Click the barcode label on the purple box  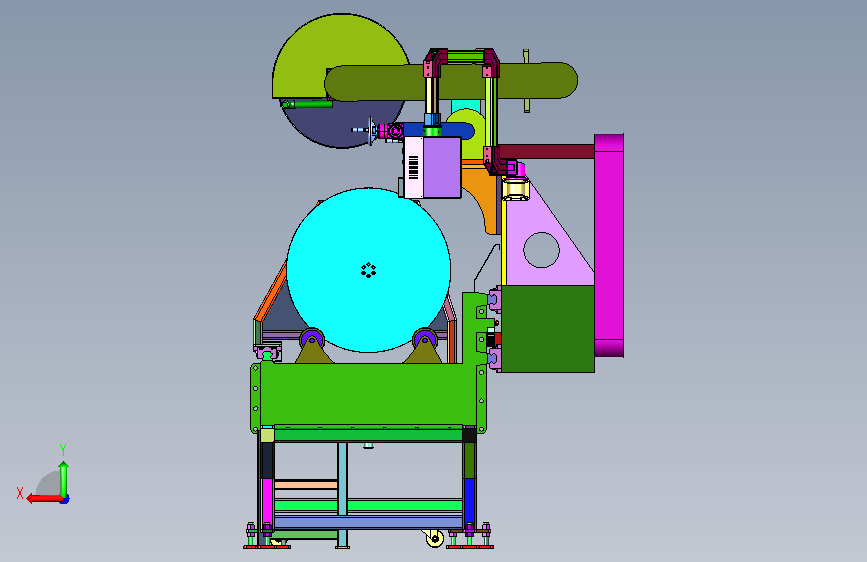pyautogui.click(x=413, y=167)
